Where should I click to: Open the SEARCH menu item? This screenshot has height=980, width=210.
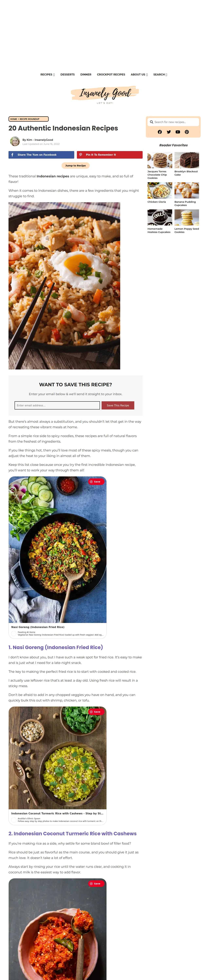click(160, 75)
